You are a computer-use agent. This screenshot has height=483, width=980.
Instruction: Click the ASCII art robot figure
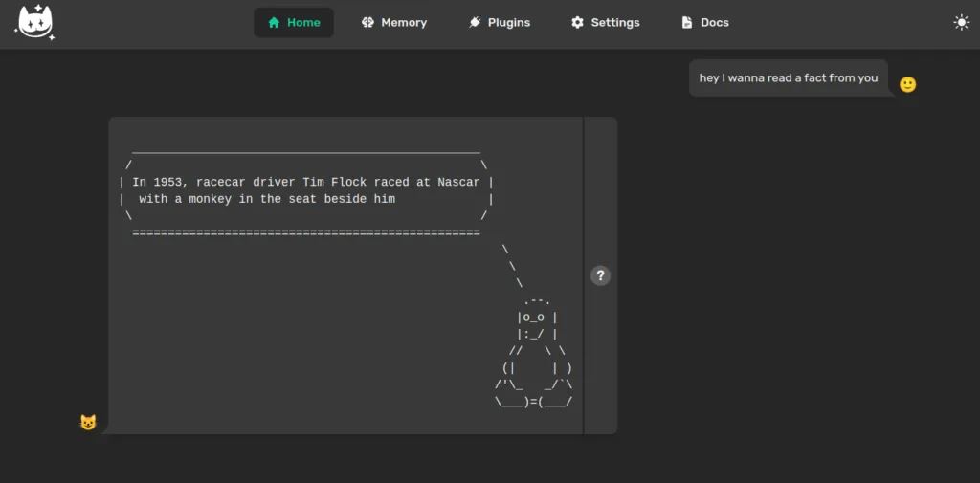[x=535, y=354]
